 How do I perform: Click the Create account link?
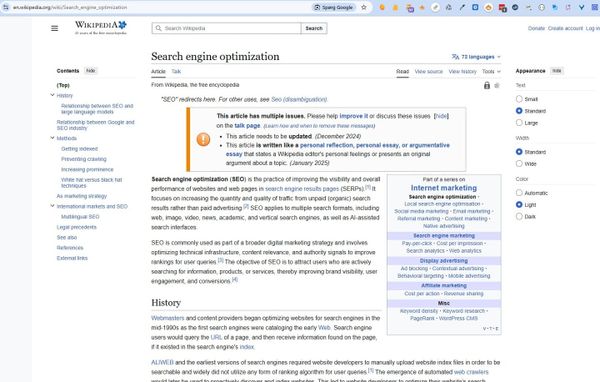[x=565, y=28]
